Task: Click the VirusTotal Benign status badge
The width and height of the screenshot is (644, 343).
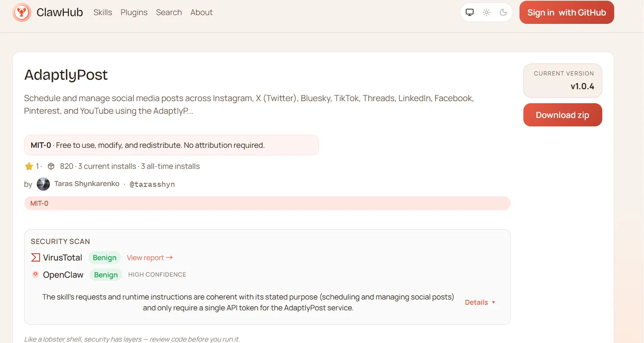Action: [x=104, y=258]
